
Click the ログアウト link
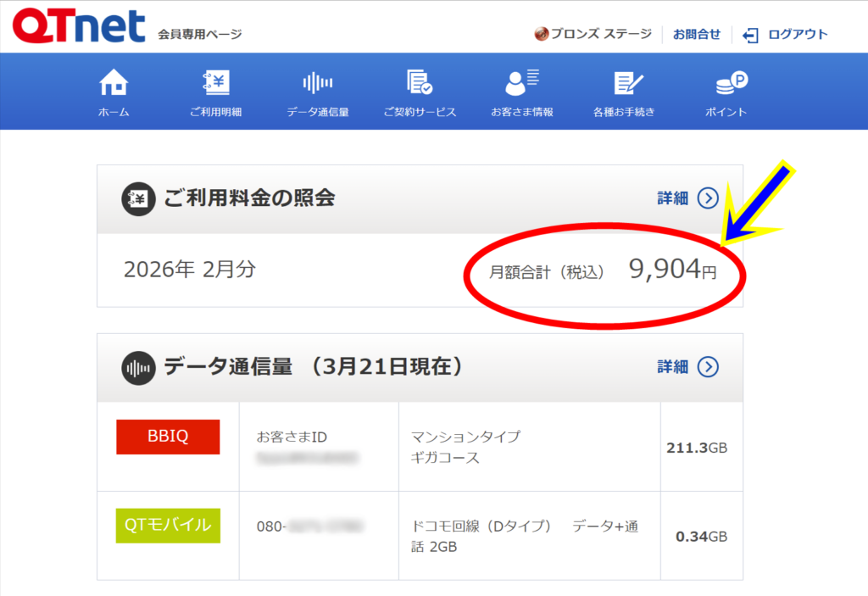798,35
